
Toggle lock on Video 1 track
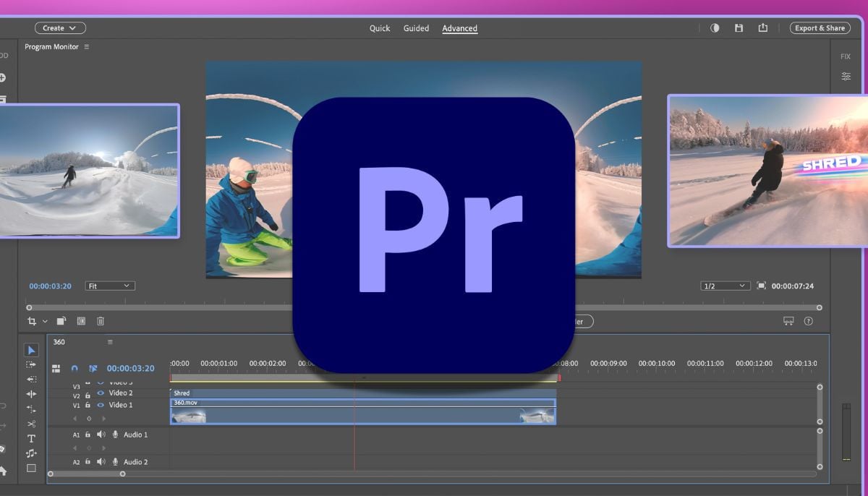[x=88, y=405]
